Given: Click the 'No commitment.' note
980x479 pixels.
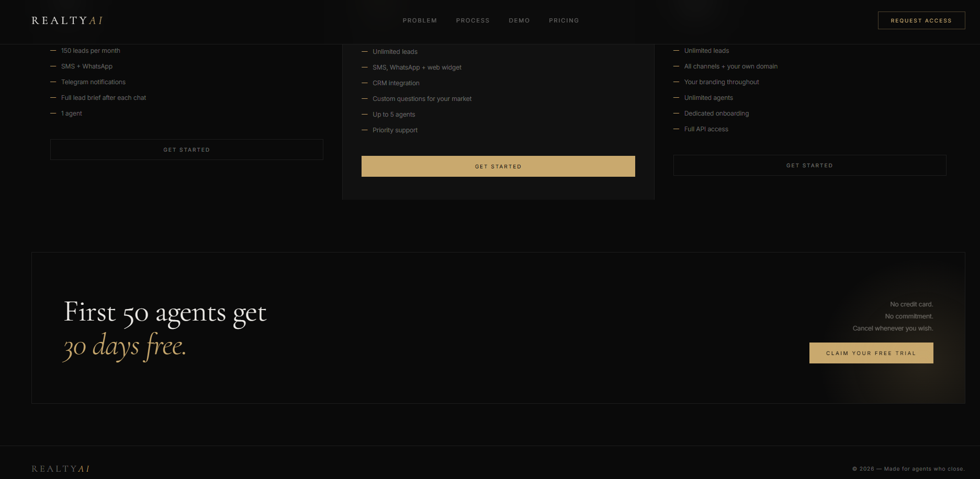Looking at the screenshot, I should click(909, 316).
